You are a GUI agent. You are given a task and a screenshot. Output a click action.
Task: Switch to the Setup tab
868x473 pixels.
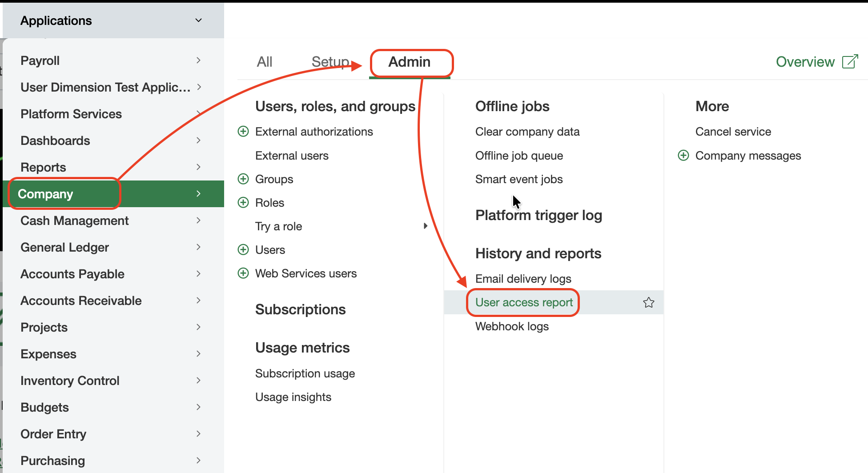(330, 62)
